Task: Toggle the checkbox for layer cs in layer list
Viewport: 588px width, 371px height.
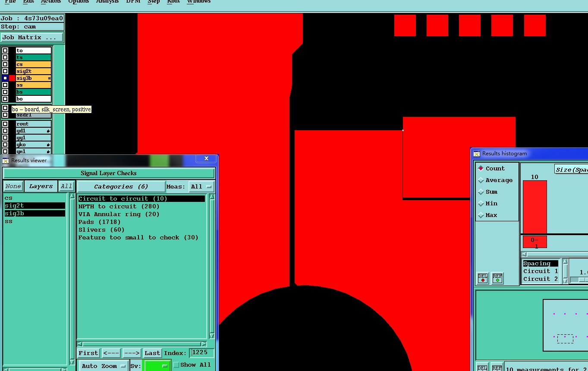Action: click(5, 64)
